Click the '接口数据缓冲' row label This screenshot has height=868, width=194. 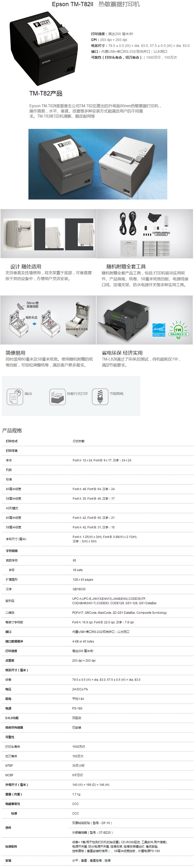point(14,641)
